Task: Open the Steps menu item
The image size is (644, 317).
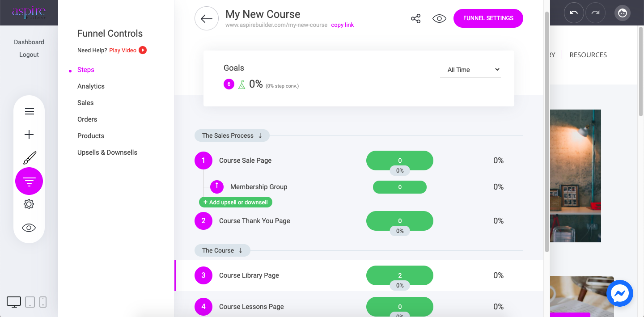Action: [86, 70]
